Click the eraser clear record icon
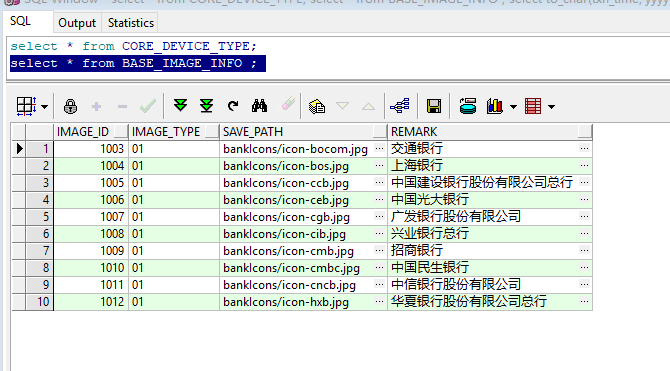Screen dimensions: 670x371 pyautogui.click(x=288, y=105)
